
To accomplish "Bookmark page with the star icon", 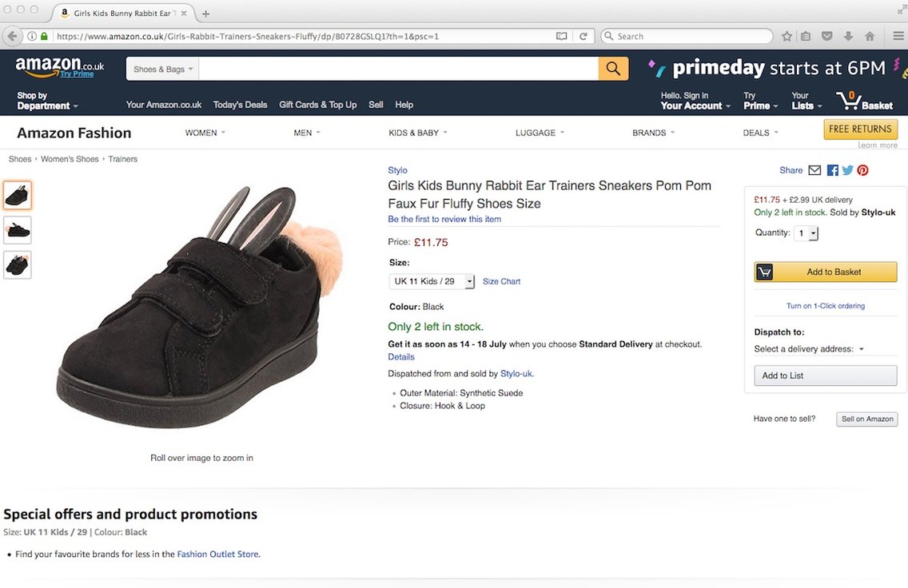I will [x=787, y=36].
